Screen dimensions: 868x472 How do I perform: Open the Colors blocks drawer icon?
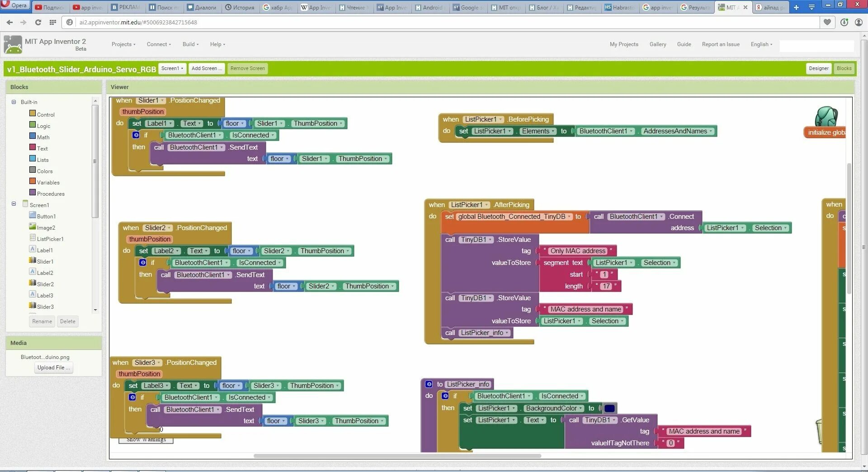(x=33, y=170)
